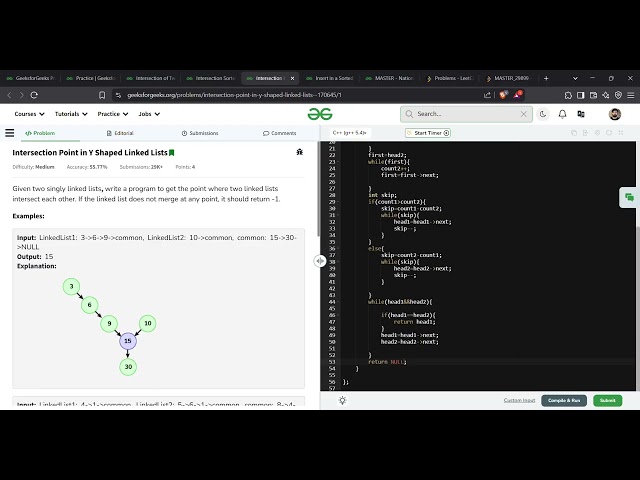
Task: Open the Comments tab
Action: pyautogui.click(x=280, y=133)
